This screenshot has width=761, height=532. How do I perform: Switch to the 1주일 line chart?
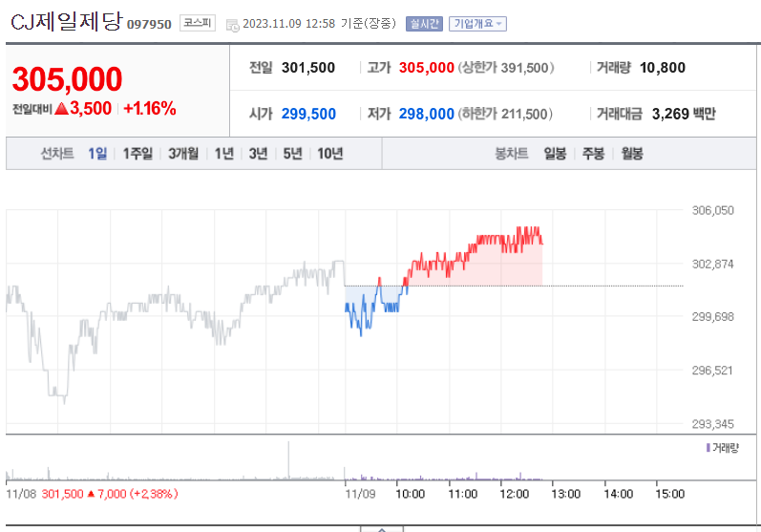tap(137, 154)
